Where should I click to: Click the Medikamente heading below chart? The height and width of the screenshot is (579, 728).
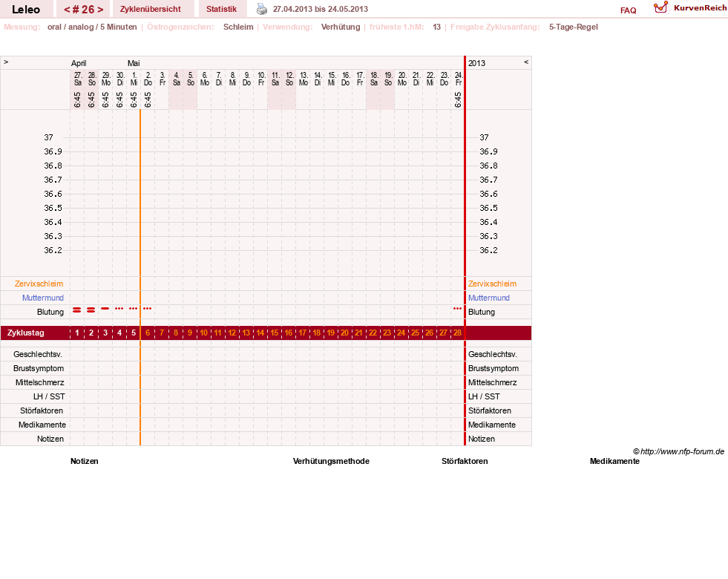tap(614, 461)
